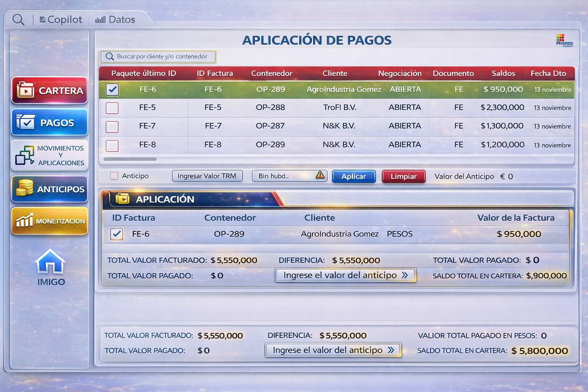Image resolution: width=588 pixels, height=392 pixels.
Task: Check the FE-5 invoice checkbox
Action: pos(112,108)
